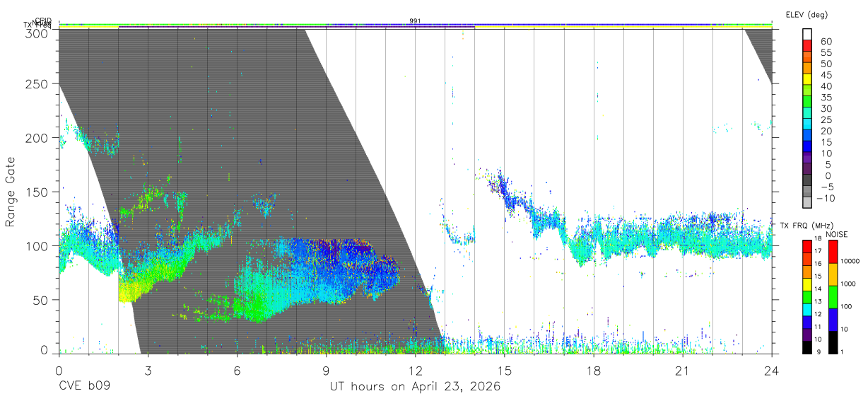
Task: Select the 6 tick on the UT hours axis
Action: [237, 371]
